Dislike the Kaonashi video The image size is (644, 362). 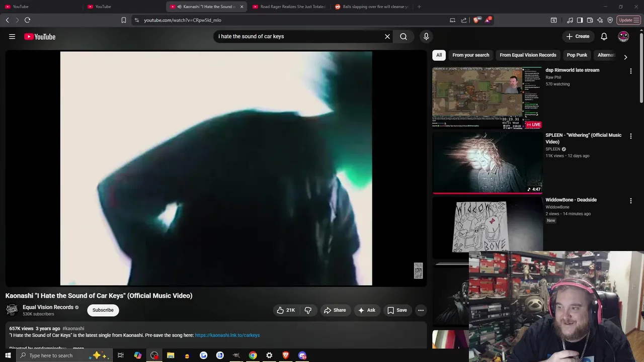tap(308, 310)
